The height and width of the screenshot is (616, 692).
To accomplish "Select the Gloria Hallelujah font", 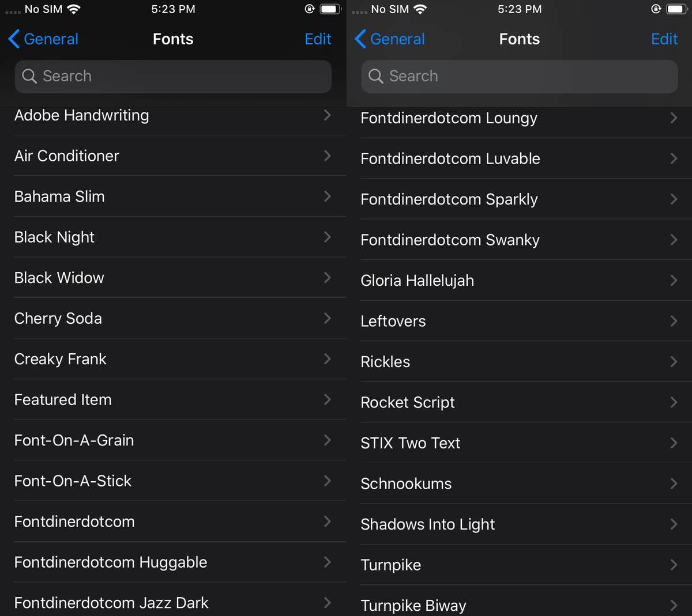I will click(x=417, y=281).
